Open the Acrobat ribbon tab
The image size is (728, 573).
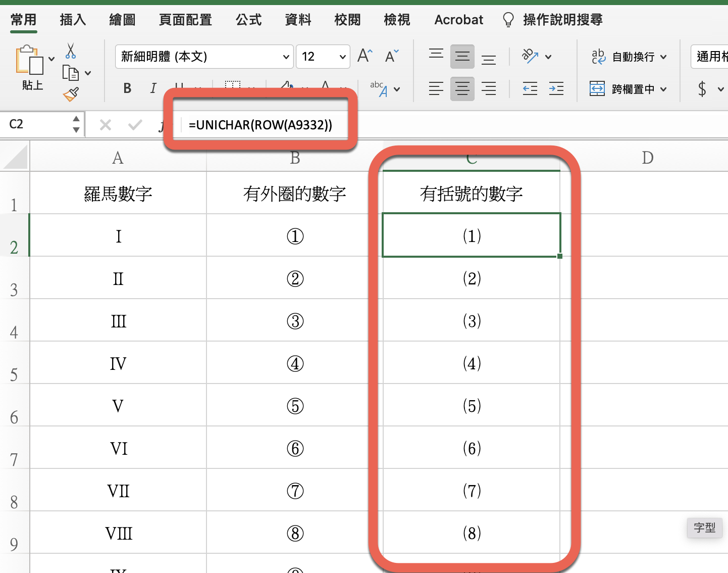(x=459, y=20)
